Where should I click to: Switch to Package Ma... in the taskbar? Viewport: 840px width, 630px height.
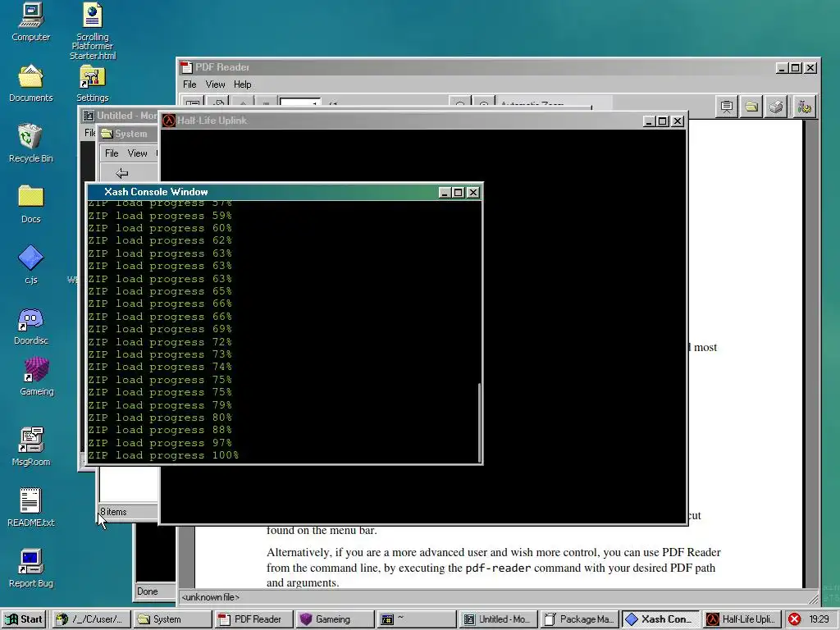pos(580,619)
